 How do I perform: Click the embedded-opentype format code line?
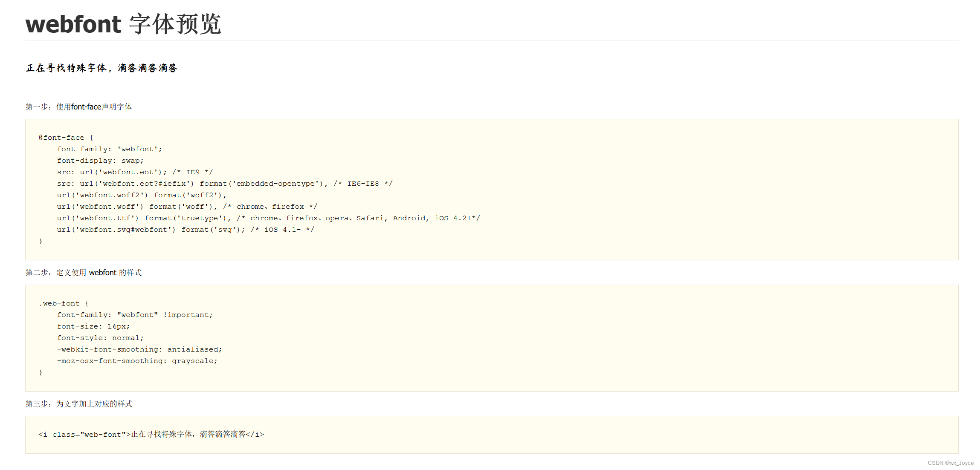[x=224, y=184]
